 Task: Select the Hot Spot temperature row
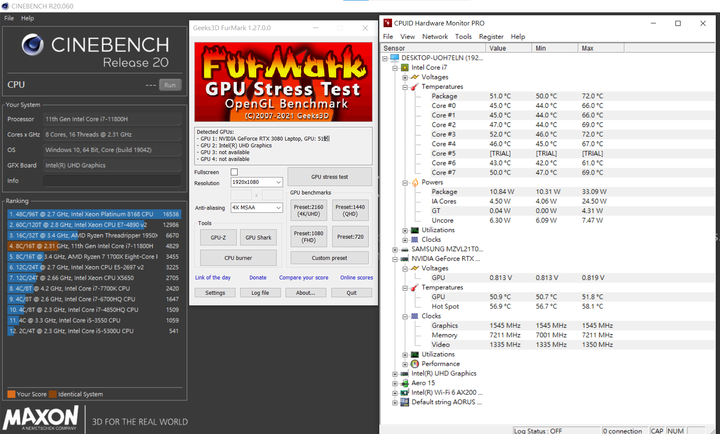click(549, 306)
